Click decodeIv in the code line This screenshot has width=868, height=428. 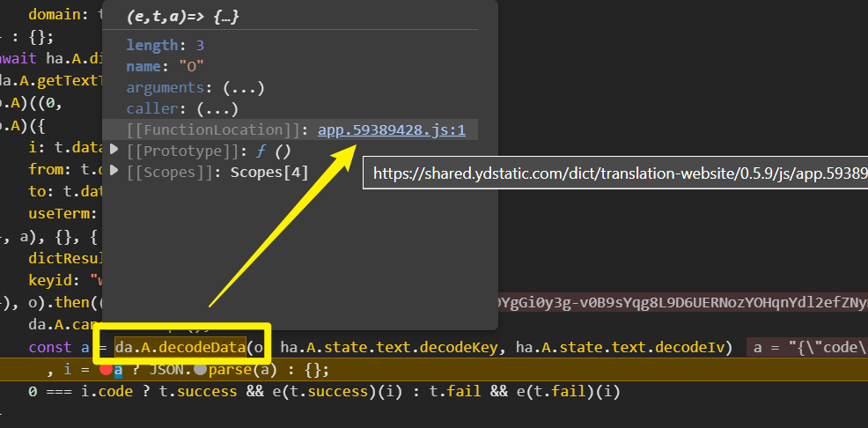(698, 348)
